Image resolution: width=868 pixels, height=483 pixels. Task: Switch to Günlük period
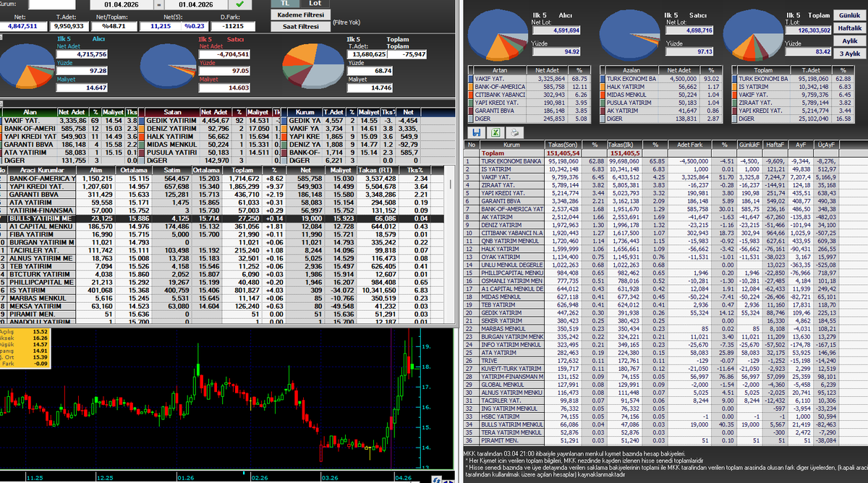point(850,15)
